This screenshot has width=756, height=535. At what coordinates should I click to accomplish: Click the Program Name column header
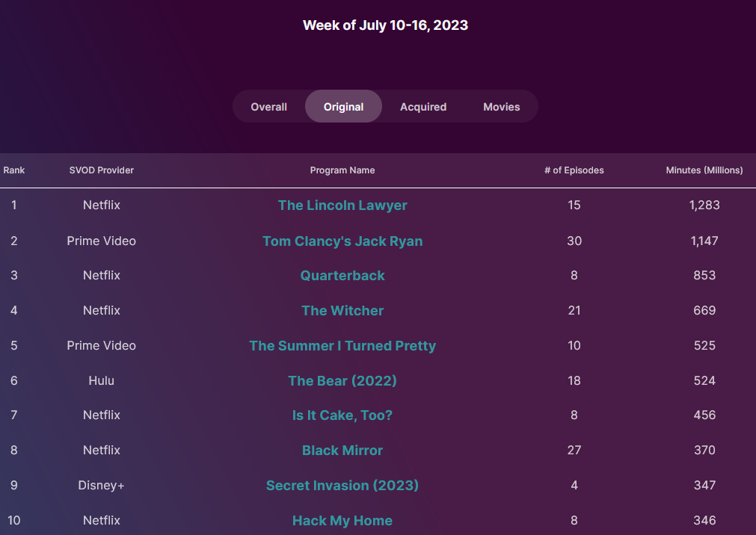tap(342, 170)
